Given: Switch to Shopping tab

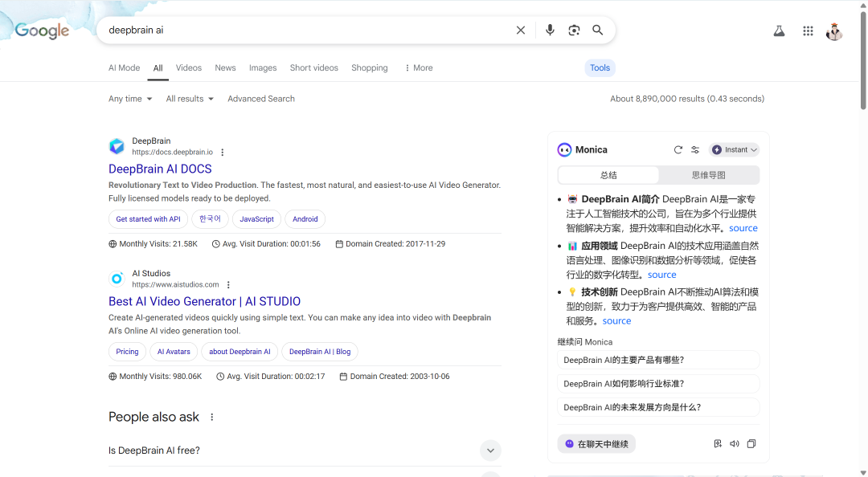Looking at the screenshot, I should (x=369, y=67).
